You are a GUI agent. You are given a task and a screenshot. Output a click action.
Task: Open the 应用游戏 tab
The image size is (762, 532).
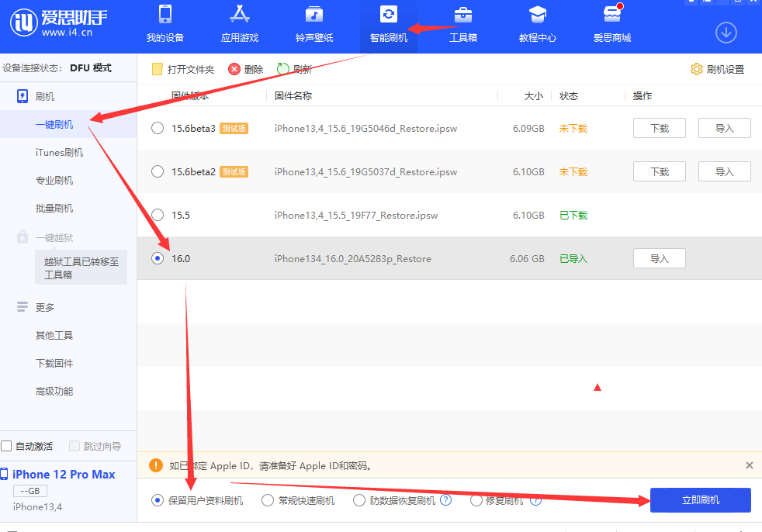240,24
